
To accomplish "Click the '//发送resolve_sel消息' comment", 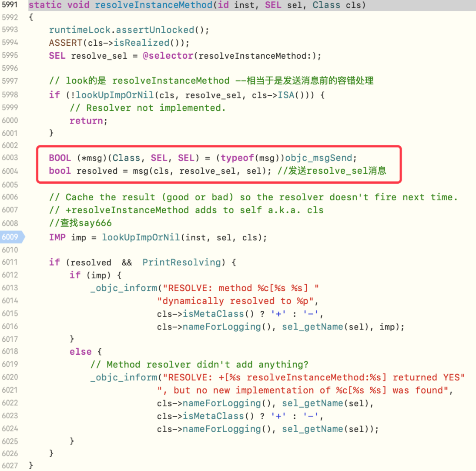I will [332, 171].
